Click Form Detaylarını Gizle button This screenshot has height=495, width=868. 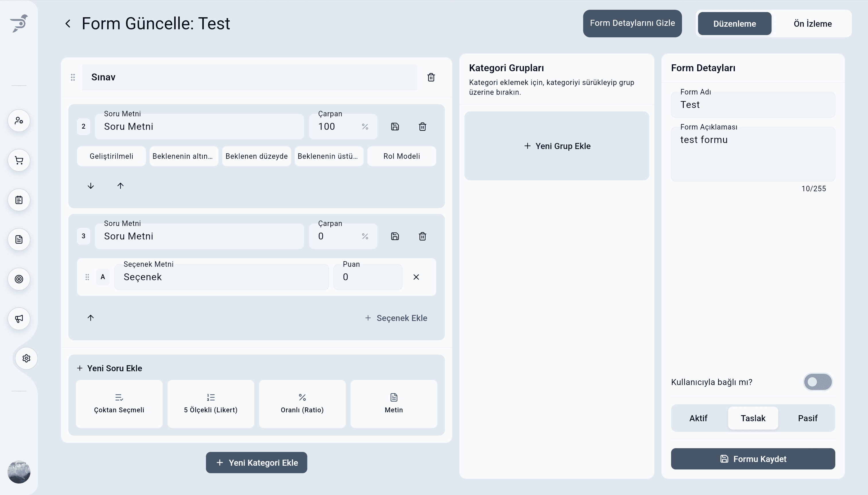click(x=632, y=23)
